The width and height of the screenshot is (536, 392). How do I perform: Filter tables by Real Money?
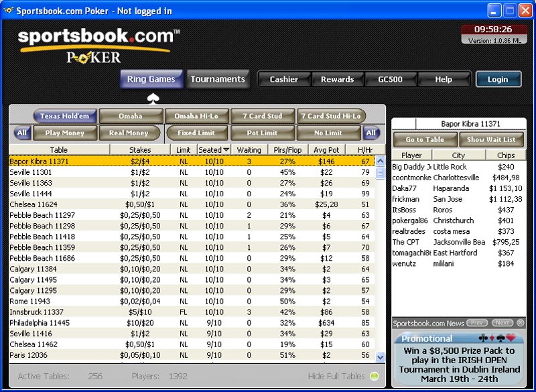(129, 133)
